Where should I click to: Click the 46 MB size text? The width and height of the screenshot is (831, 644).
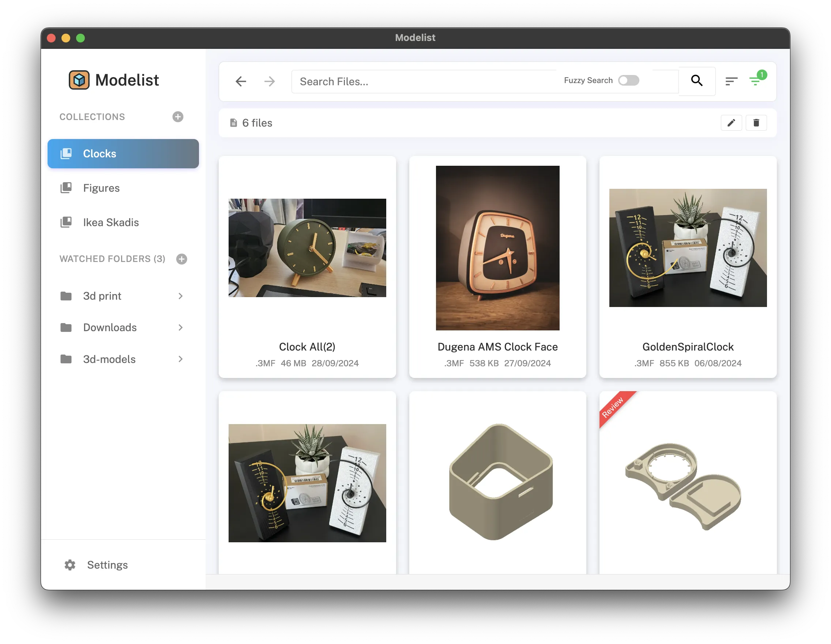[x=293, y=363]
